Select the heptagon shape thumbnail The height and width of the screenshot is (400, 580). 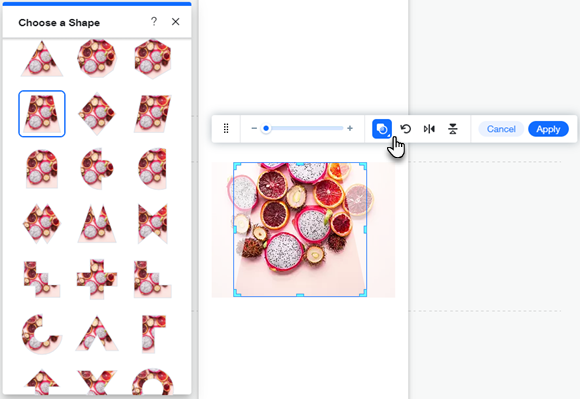[153, 59]
